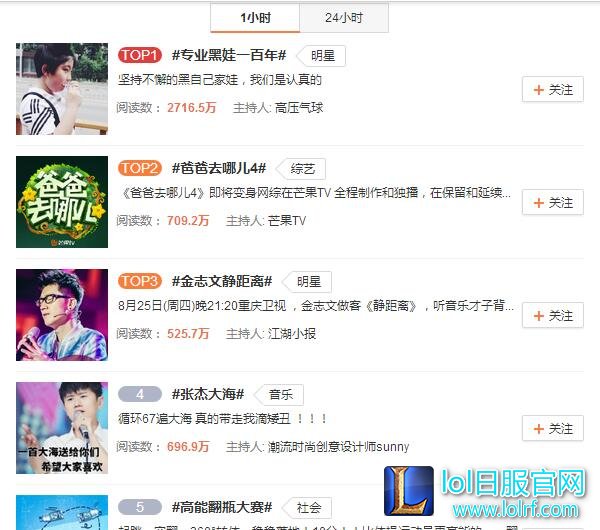Click the TOP1 rank badge
600x530 pixels.
coord(140,55)
